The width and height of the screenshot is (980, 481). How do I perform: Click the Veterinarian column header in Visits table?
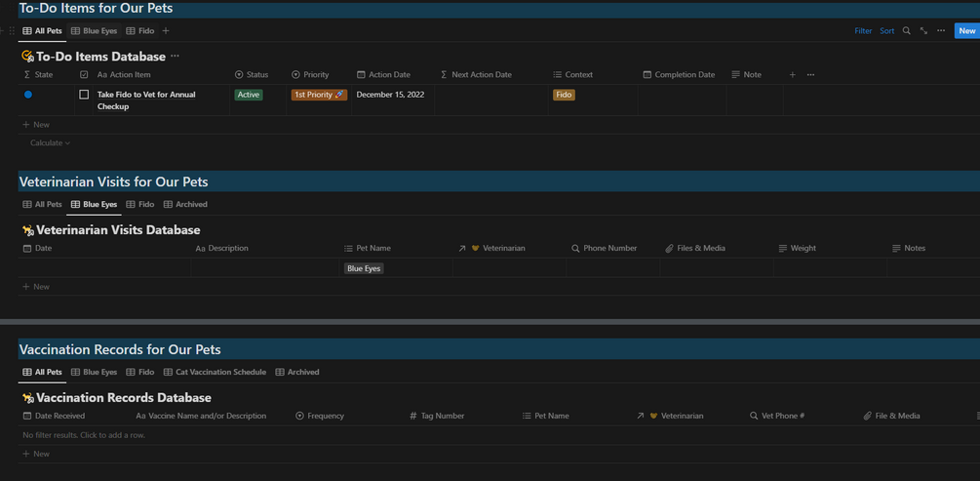[x=491, y=249]
